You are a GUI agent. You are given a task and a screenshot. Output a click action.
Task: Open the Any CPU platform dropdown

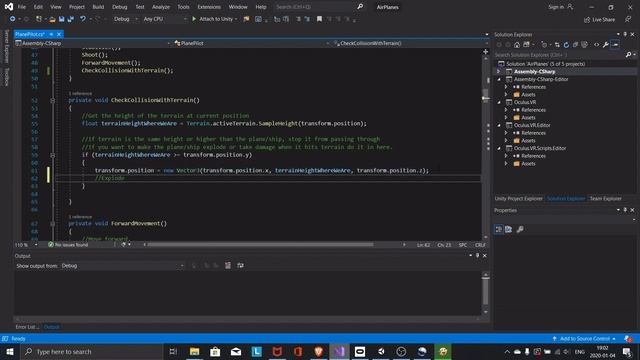pos(165,19)
